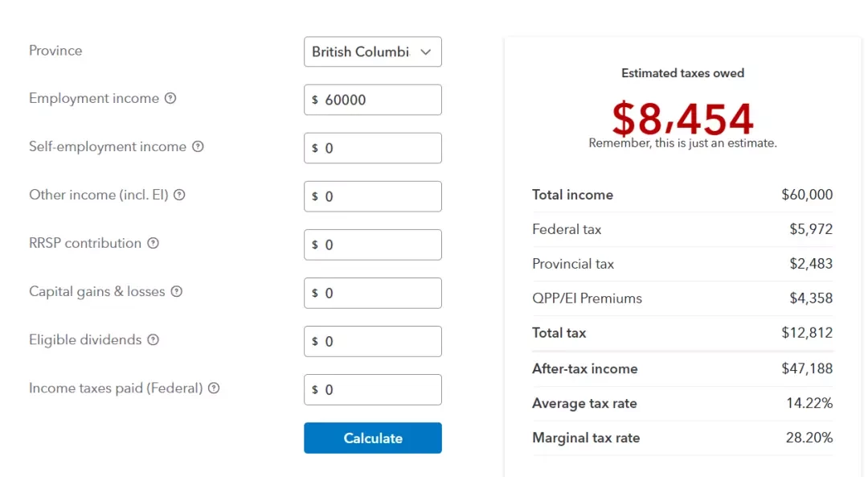Viewport: 868px width, 477px height.
Task: Select the Self-employment income input field
Action: click(373, 148)
